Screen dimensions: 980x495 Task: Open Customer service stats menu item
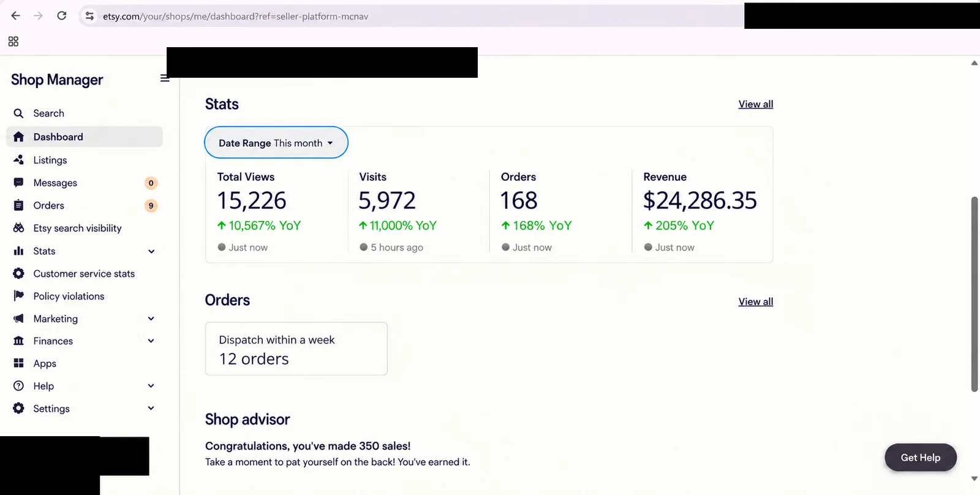pyautogui.click(x=84, y=273)
